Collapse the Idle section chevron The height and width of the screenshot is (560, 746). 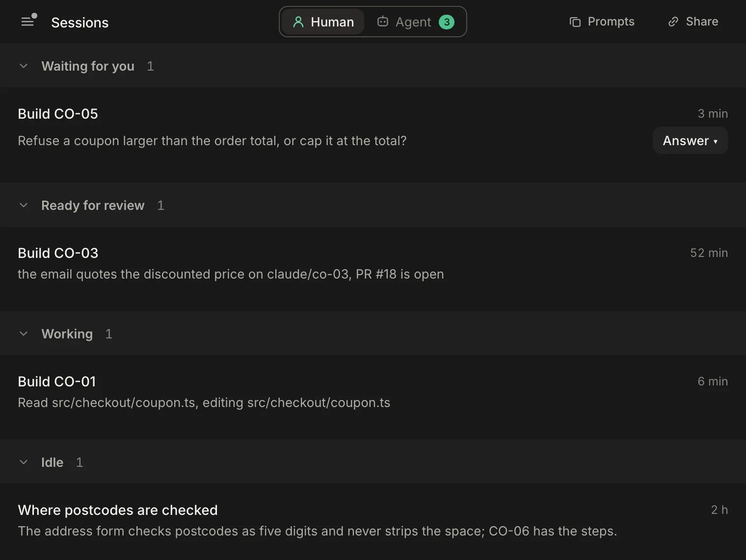pos(24,462)
